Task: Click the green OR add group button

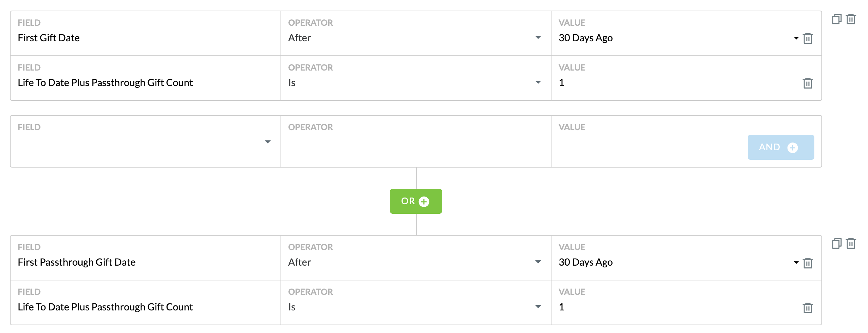Action: click(416, 201)
